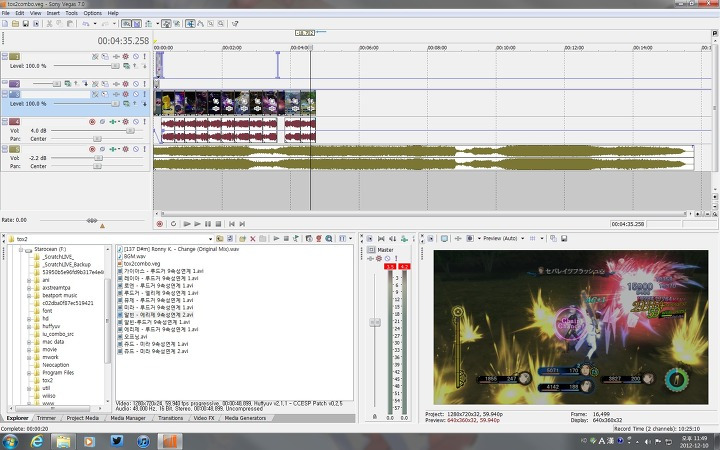The image size is (720, 450).
Task: Click the New project icon in toolbar
Action: tap(5, 23)
